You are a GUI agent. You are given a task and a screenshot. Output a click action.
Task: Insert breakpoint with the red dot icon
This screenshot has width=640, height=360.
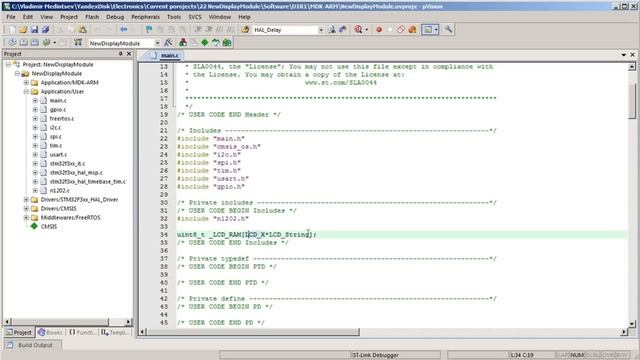[379, 29]
